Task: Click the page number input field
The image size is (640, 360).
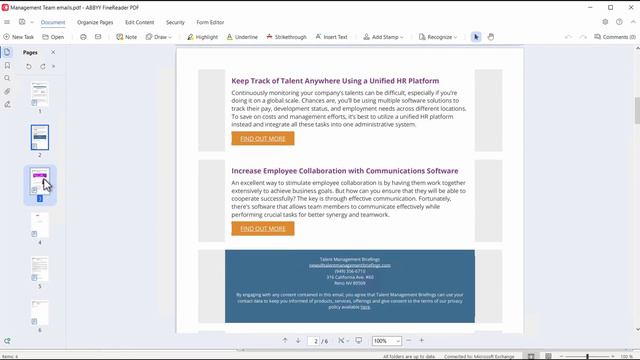Action: click(313, 341)
